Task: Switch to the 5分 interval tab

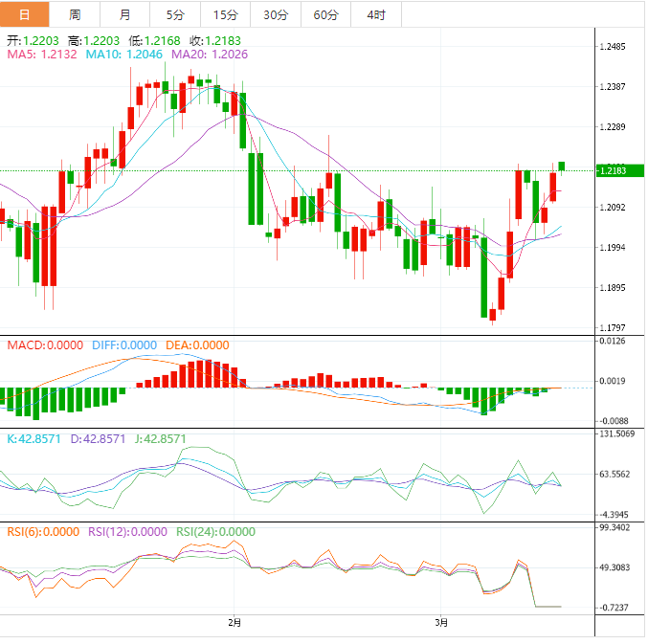Action: click(175, 14)
